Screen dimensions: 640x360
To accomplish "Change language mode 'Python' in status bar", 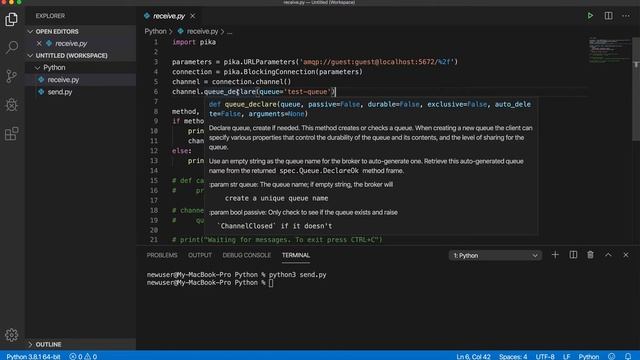I will point(589,356).
